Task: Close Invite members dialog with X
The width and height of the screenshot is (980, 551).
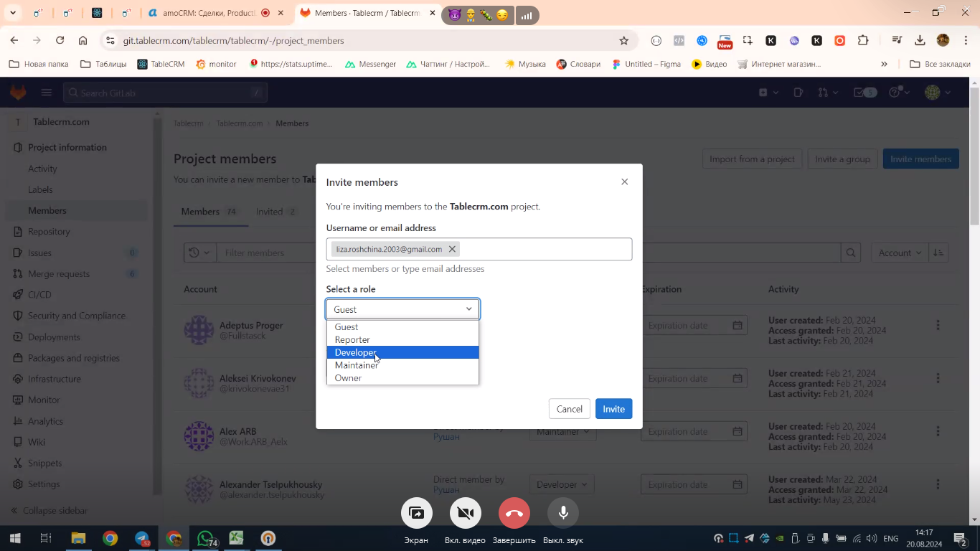Action: click(x=624, y=182)
